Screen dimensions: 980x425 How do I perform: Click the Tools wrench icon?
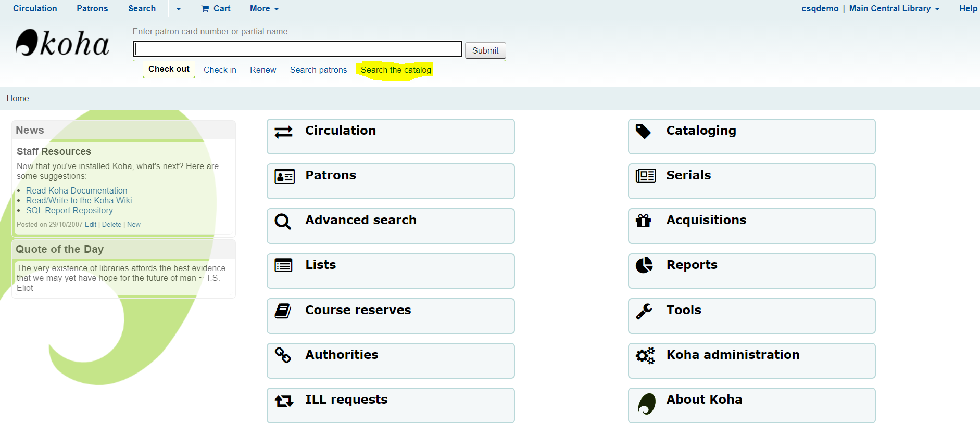[x=644, y=311]
